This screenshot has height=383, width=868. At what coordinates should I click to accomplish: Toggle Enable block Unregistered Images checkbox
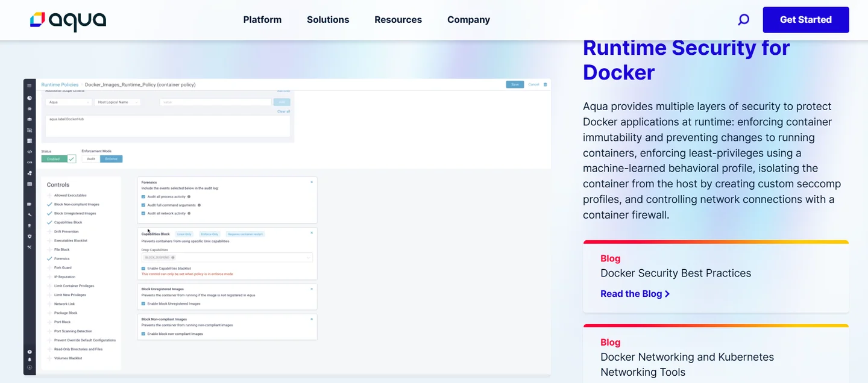tap(143, 304)
